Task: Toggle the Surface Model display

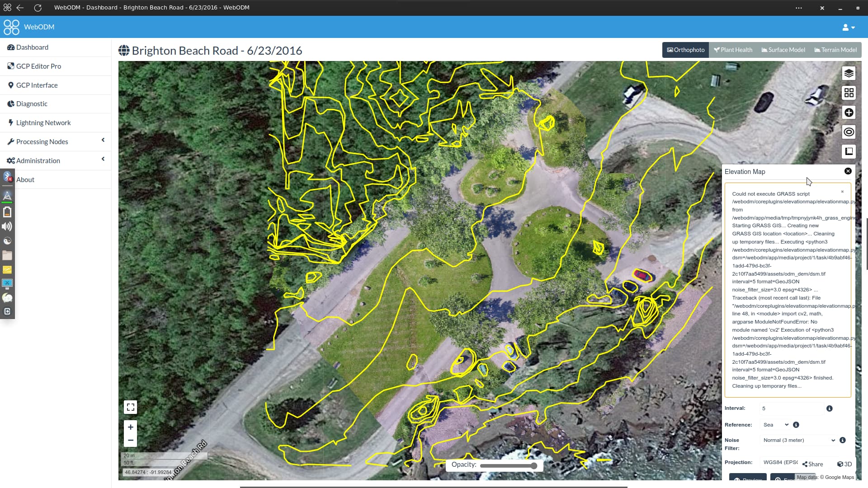Action: click(x=783, y=50)
